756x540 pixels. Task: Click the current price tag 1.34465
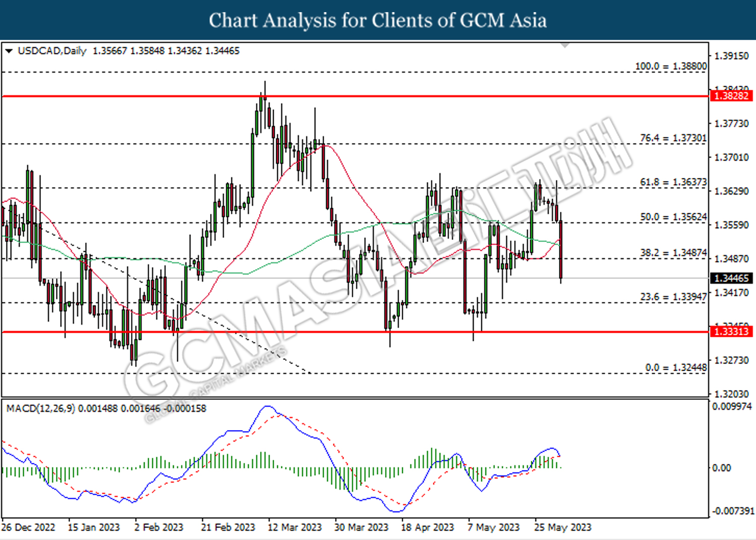click(x=732, y=278)
